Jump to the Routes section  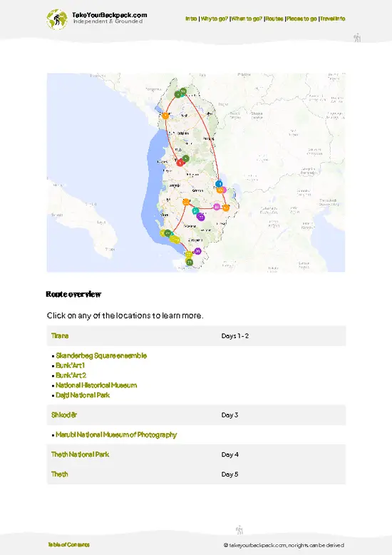click(274, 19)
